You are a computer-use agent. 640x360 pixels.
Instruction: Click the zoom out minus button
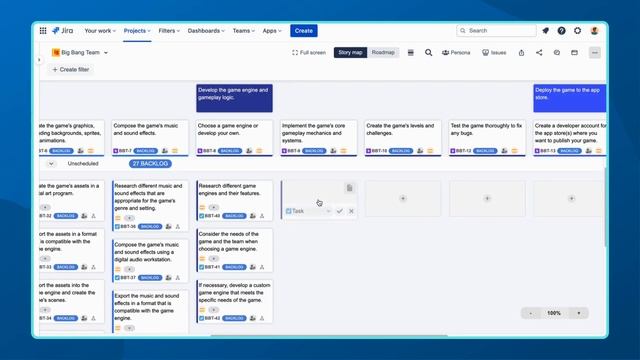[x=531, y=313]
